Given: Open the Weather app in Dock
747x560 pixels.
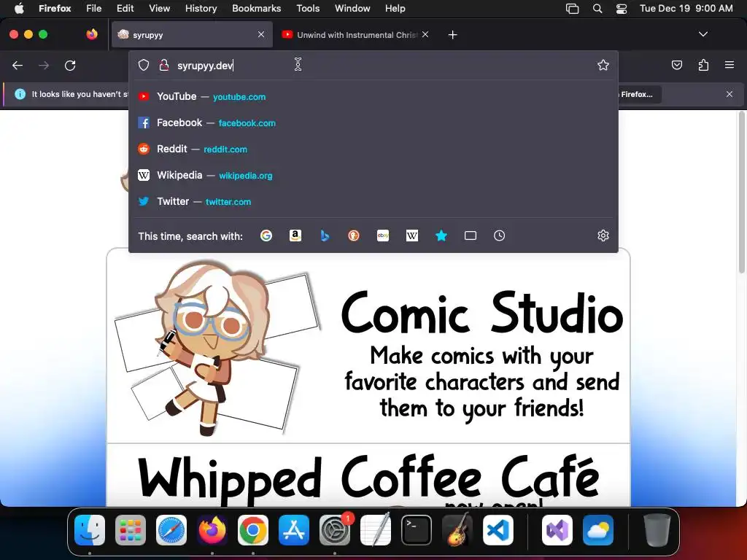Looking at the screenshot, I should (598, 530).
